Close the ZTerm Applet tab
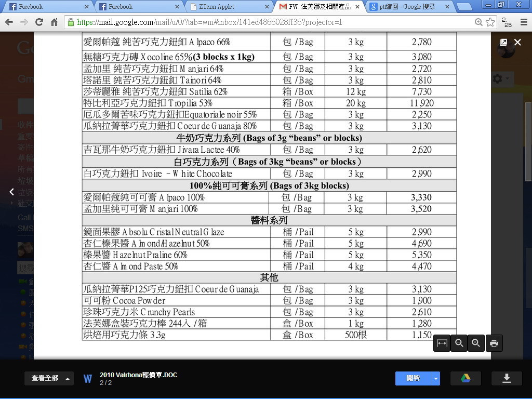 pos(267,7)
